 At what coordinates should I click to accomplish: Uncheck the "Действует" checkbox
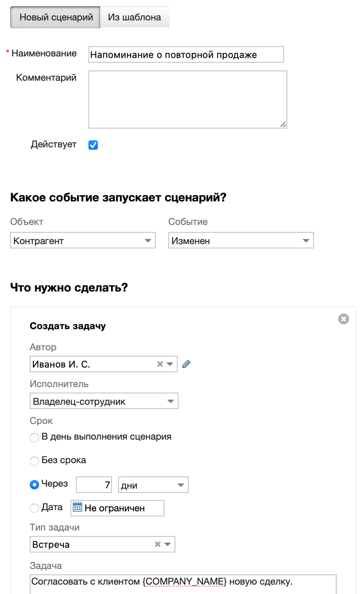93,145
